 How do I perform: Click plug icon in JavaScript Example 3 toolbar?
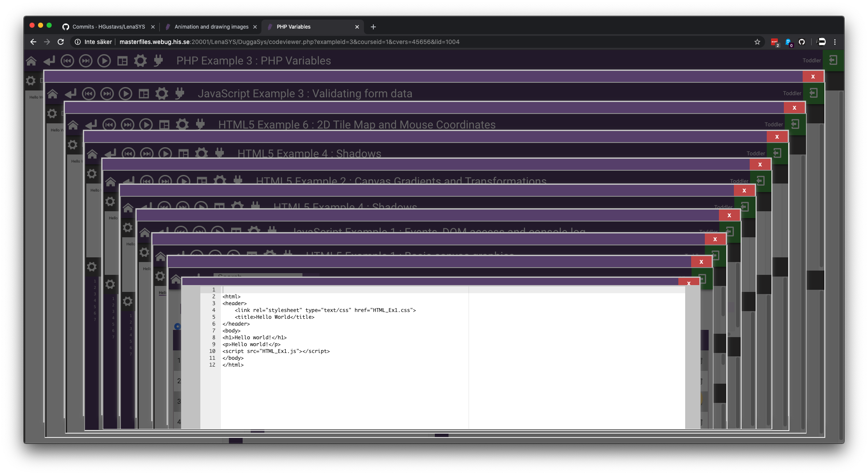[180, 94]
